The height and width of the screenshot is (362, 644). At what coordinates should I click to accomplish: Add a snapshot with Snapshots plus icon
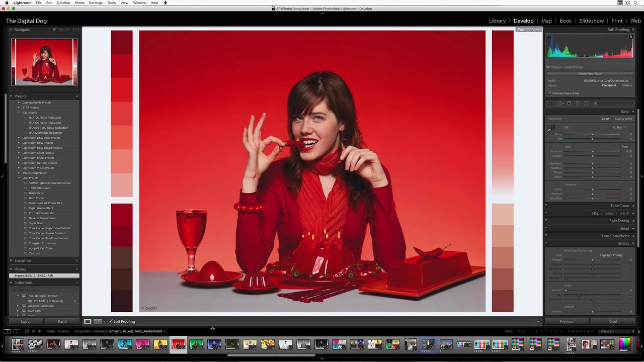(77, 260)
